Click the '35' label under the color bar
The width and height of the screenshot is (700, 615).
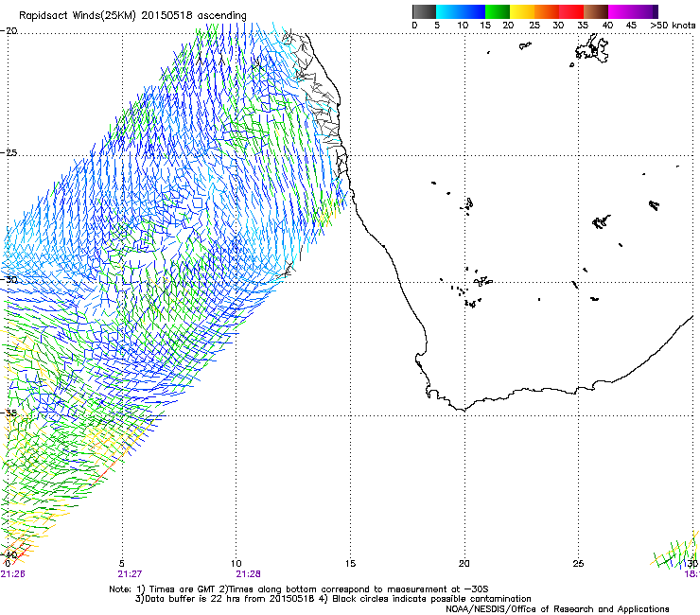point(583,26)
